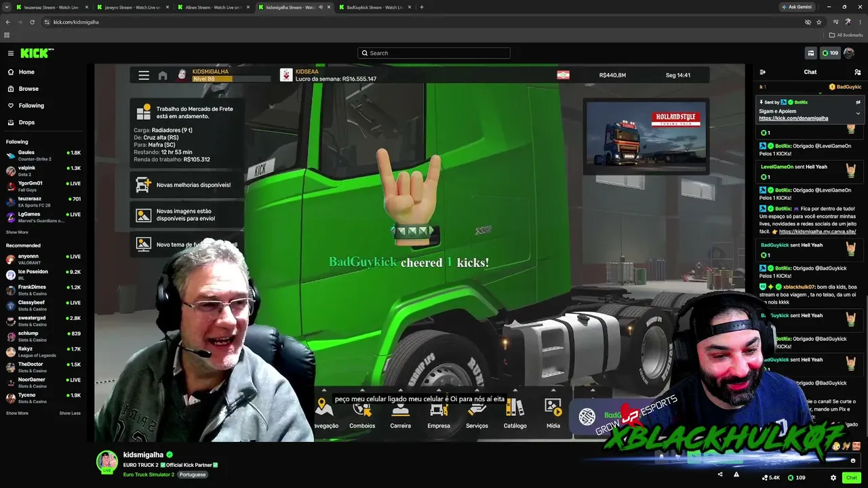This screenshot has width=868, height=488.
Task: Expand the pinned message chevron
Action: pos(858,114)
